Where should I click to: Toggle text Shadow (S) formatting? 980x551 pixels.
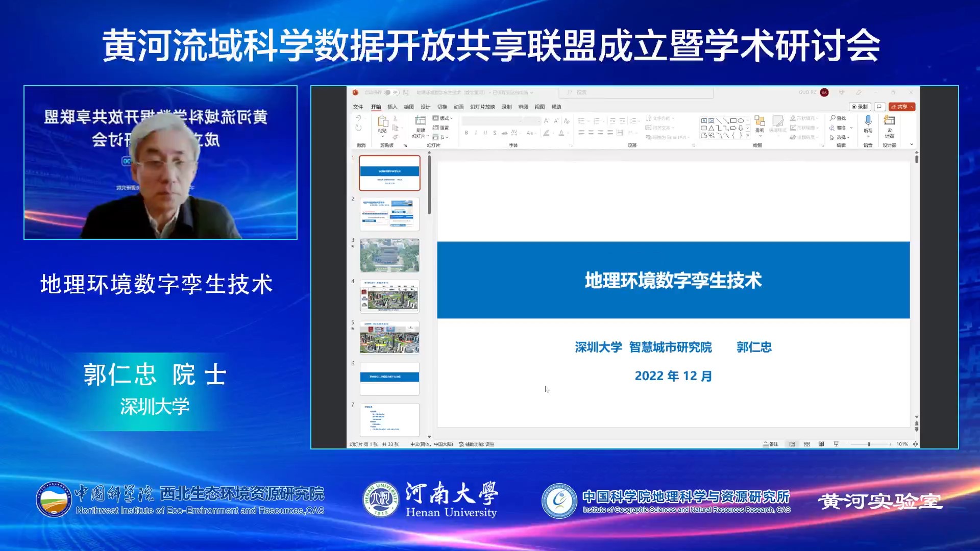point(495,133)
